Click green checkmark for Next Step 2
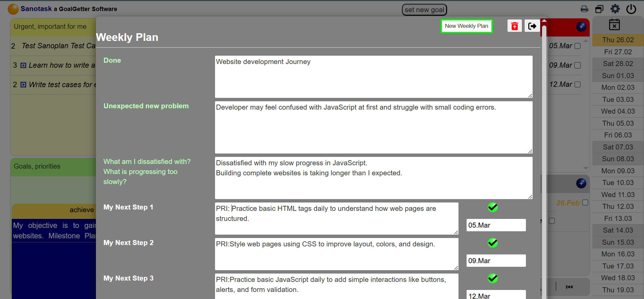Screen dimensions: 644x299 tap(492, 243)
